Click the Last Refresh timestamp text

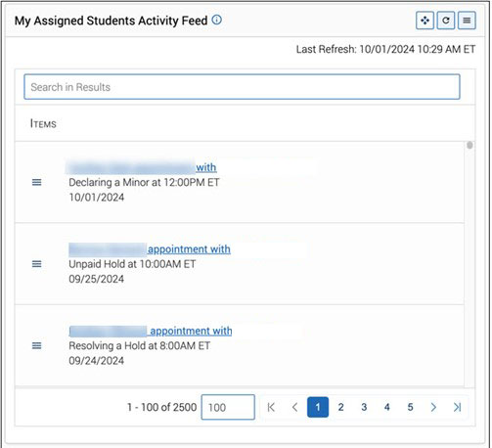[385, 49]
